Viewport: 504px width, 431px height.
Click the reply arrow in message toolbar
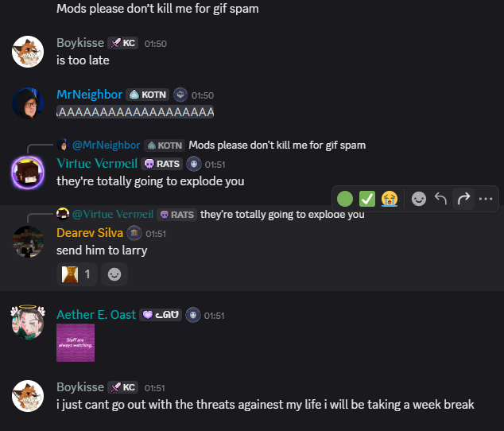440,199
